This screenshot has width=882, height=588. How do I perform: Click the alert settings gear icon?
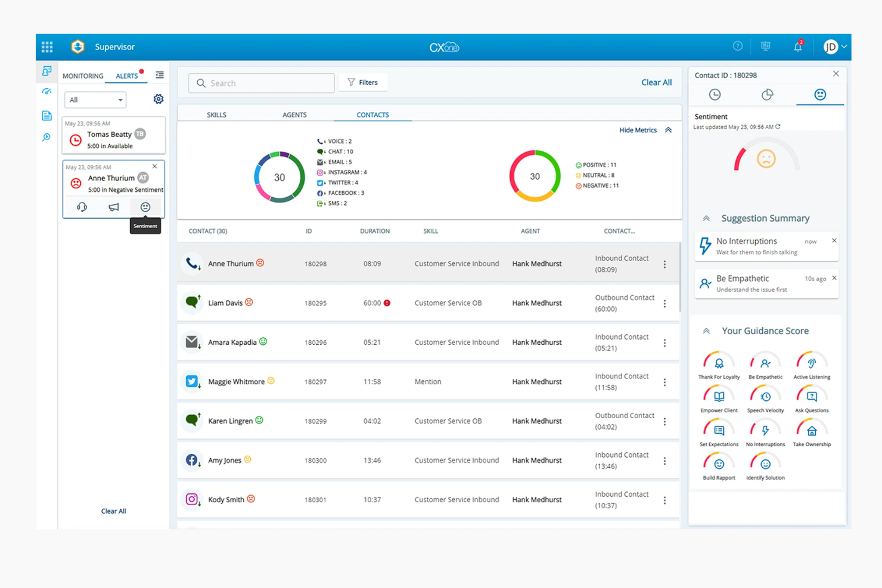tap(159, 99)
